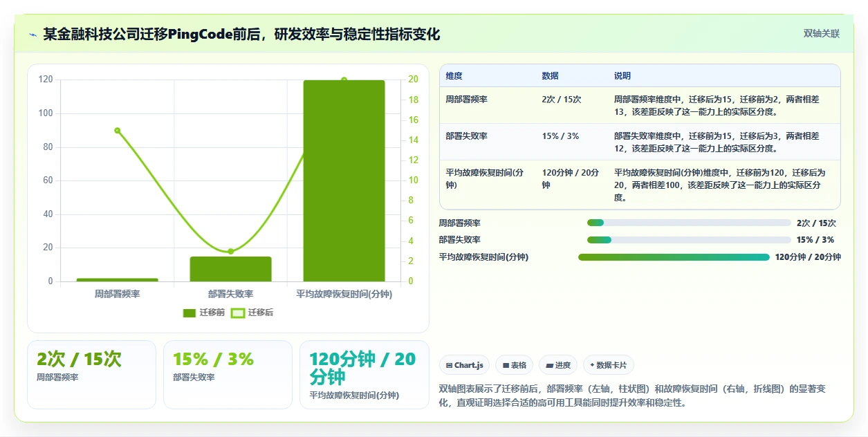
Task: Click the 双轴关联 tag in the header
Action: click(x=822, y=34)
